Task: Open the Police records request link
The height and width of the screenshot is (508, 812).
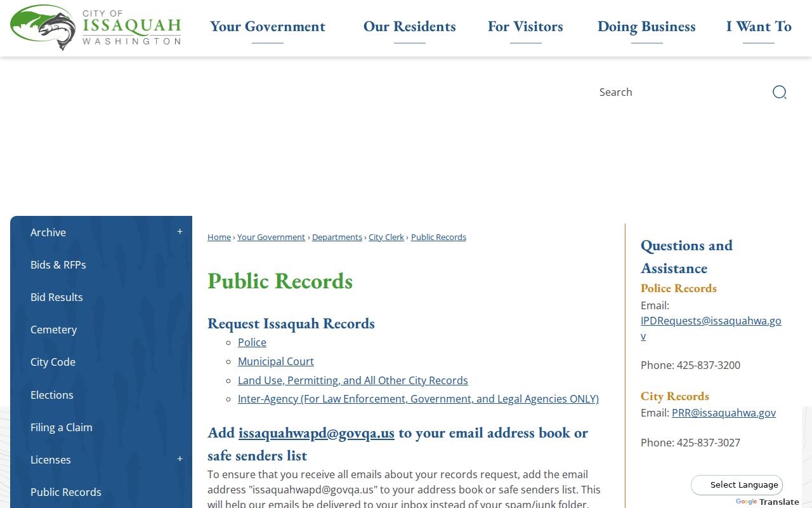Action: (x=252, y=342)
